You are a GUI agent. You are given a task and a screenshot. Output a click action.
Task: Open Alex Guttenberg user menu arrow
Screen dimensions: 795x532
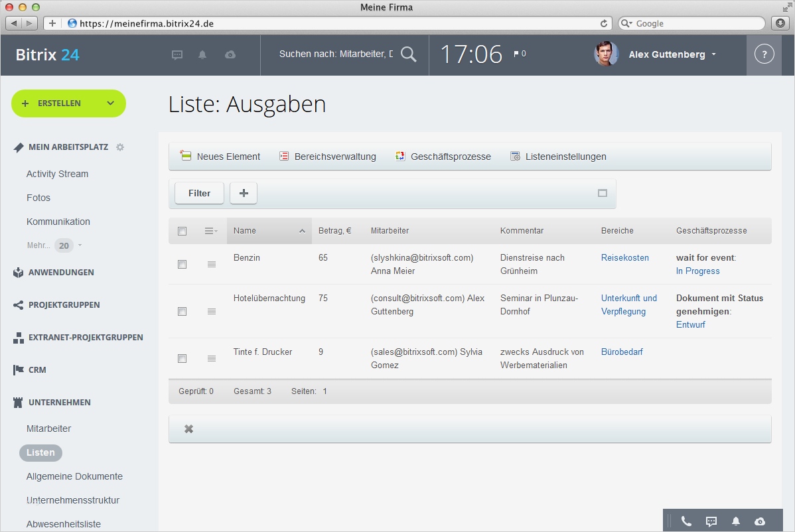tap(714, 54)
